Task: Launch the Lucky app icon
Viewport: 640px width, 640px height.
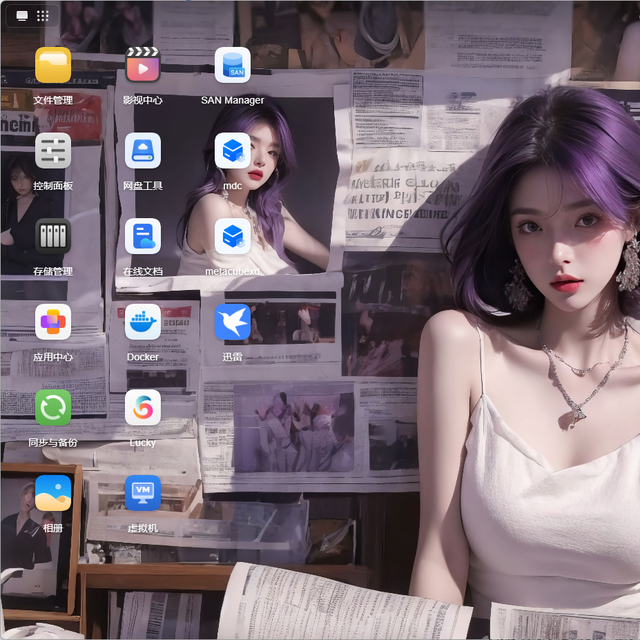Action: pos(143,408)
